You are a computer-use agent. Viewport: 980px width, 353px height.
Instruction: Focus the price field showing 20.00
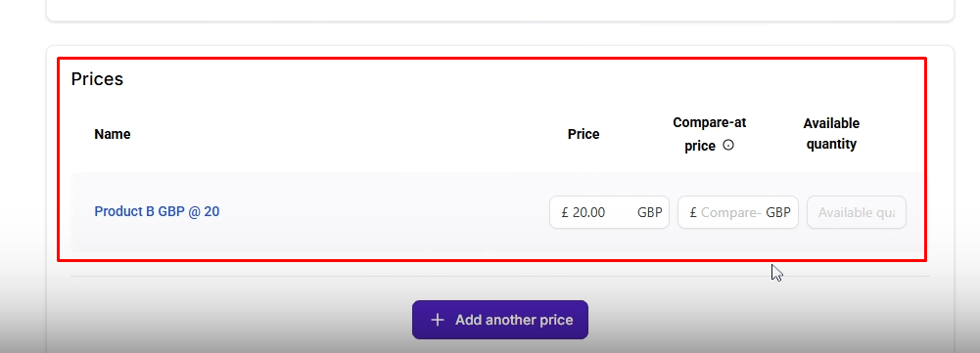click(x=609, y=212)
